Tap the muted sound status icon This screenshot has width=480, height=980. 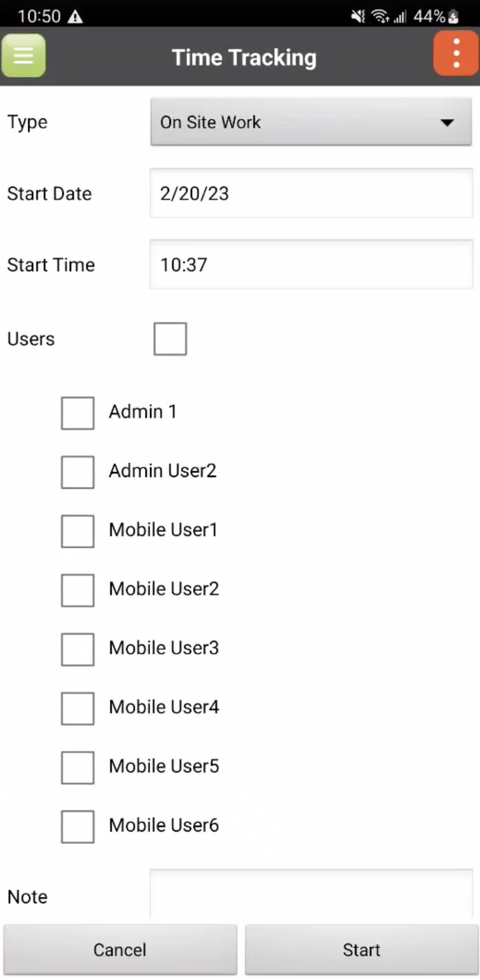pos(358,16)
